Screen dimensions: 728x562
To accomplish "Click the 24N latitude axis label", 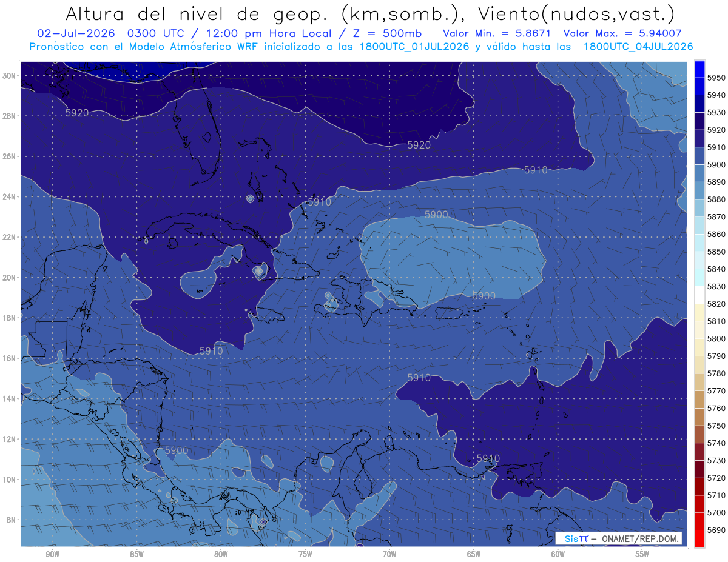I will [8, 197].
